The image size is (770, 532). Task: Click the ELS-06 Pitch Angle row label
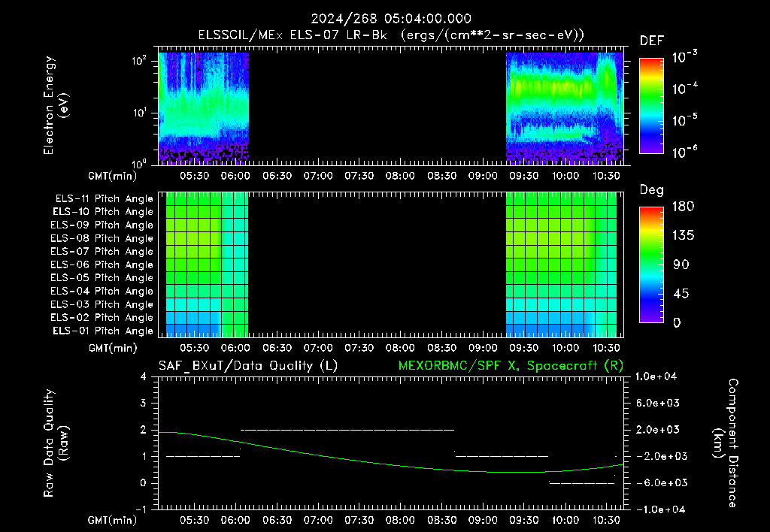pyautogui.click(x=102, y=264)
